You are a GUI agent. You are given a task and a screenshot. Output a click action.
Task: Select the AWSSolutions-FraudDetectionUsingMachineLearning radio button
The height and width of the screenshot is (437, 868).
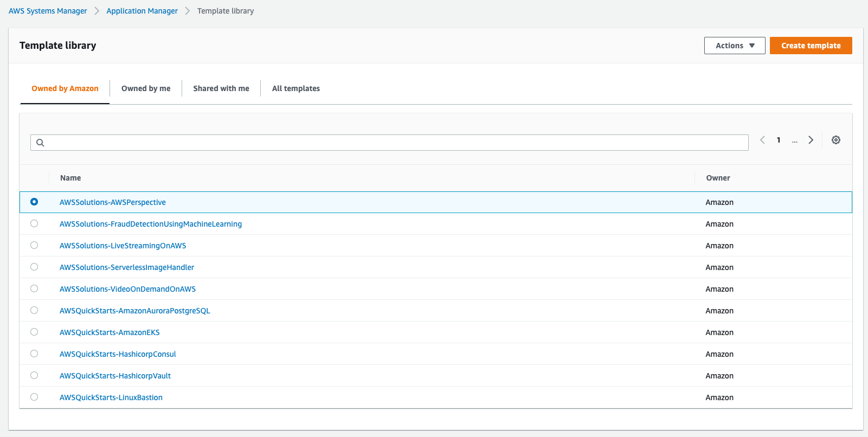tap(34, 223)
